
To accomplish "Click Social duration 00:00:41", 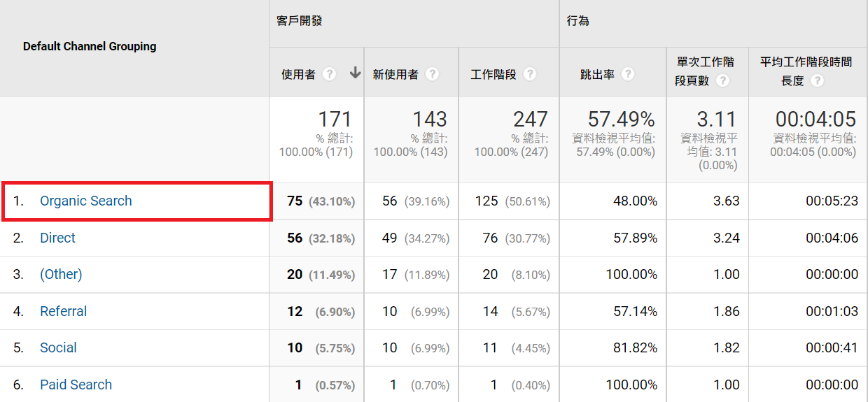I will click(832, 348).
